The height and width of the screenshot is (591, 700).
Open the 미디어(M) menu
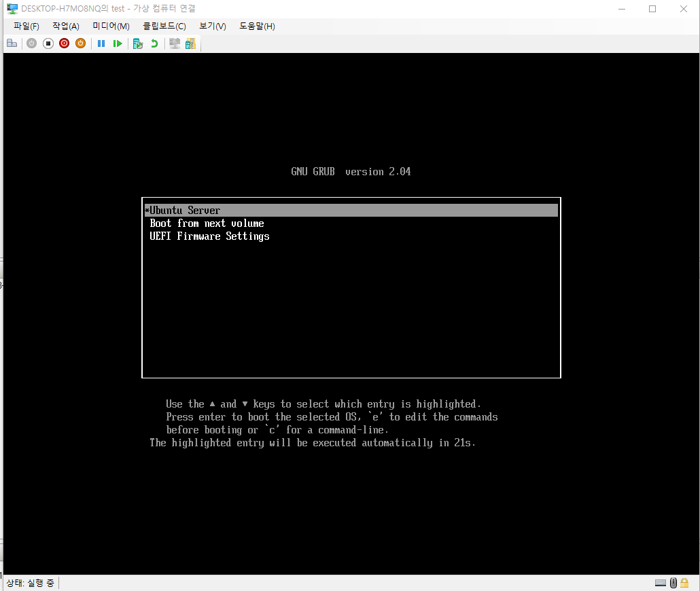pyautogui.click(x=111, y=26)
